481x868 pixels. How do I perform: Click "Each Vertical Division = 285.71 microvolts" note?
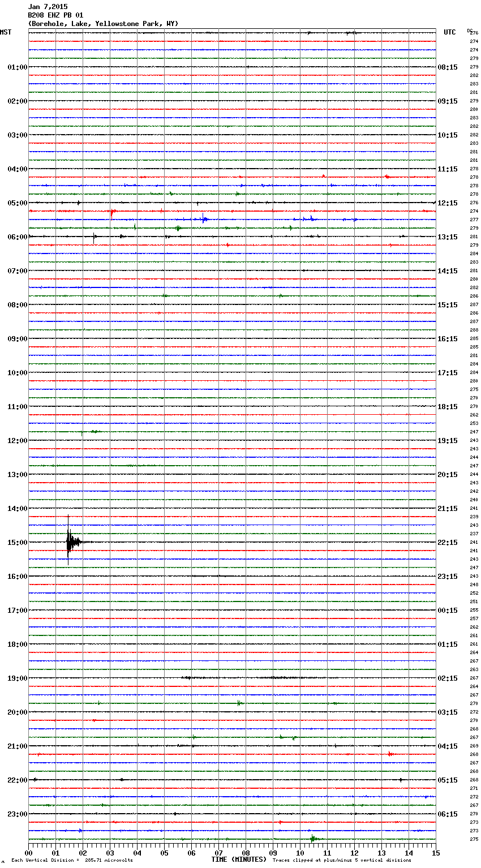click(x=72, y=861)
